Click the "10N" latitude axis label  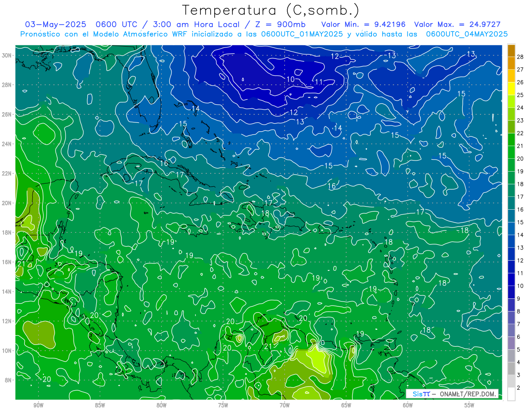(8, 351)
